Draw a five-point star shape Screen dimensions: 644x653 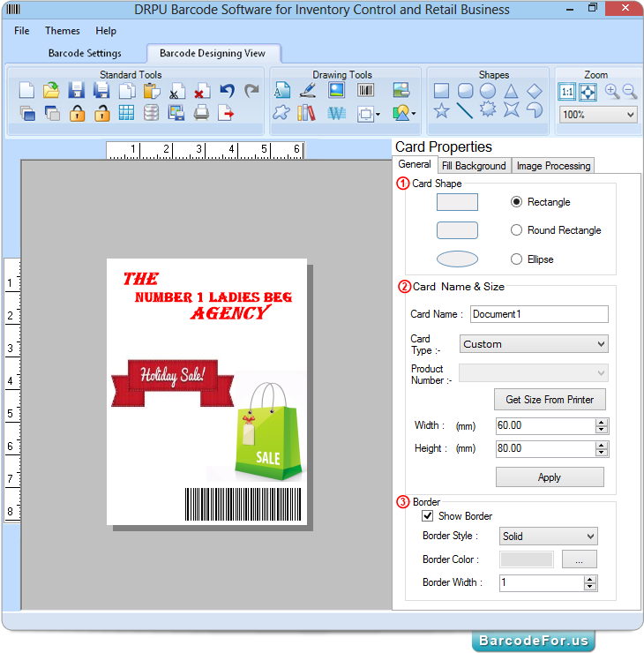coord(441,111)
